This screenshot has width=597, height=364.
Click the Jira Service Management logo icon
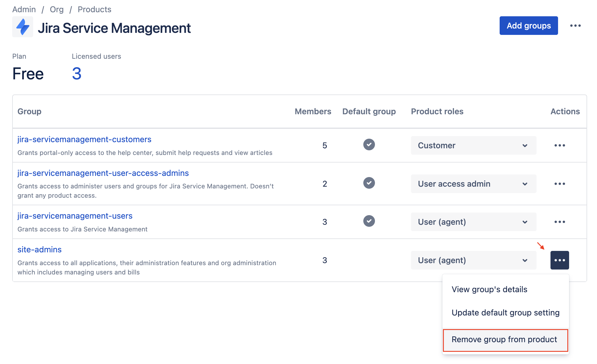point(23,27)
